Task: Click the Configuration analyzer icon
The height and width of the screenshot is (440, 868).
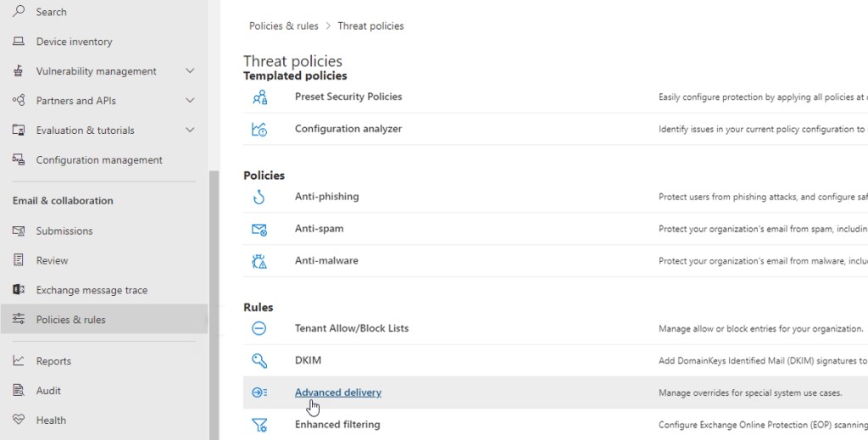Action: (259, 129)
